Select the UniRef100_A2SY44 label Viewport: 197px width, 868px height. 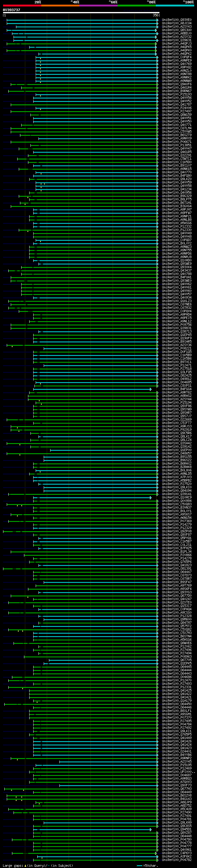[x=177, y=399]
